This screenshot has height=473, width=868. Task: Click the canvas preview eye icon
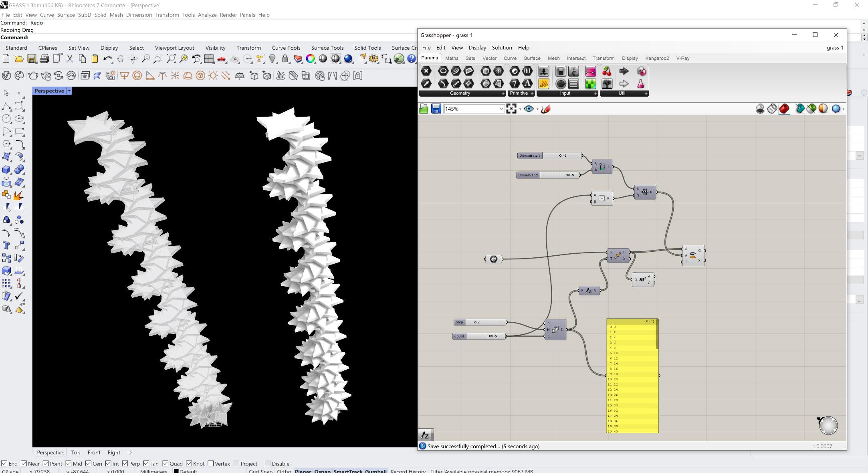pos(529,109)
